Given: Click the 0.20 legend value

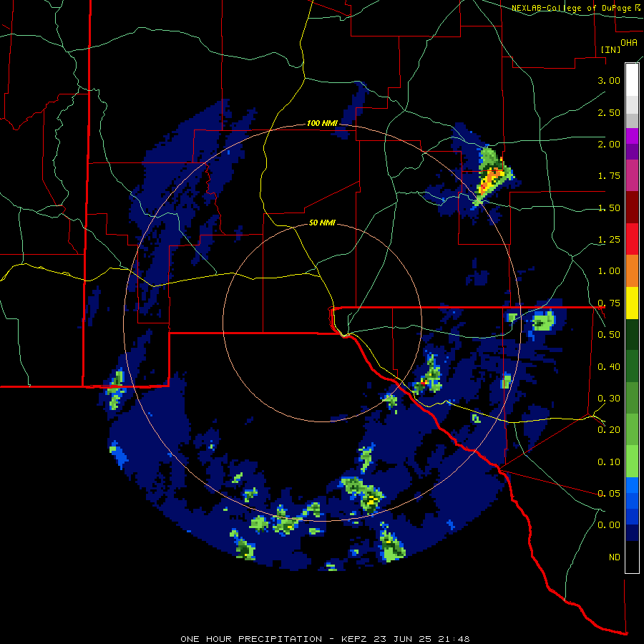Looking at the screenshot, I should click(x=609, y=430).
